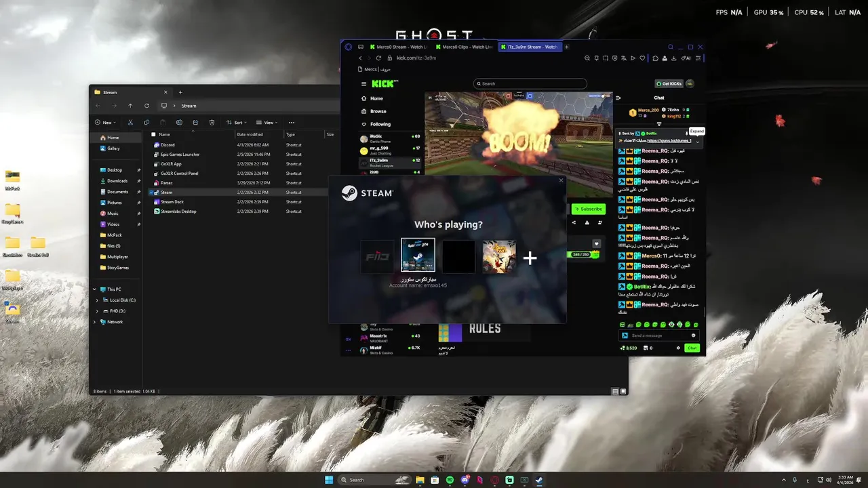This screenshot has width=868, height=488.
Task: Open Browse in Kick sidebar
Action: [x=378, y=111]
